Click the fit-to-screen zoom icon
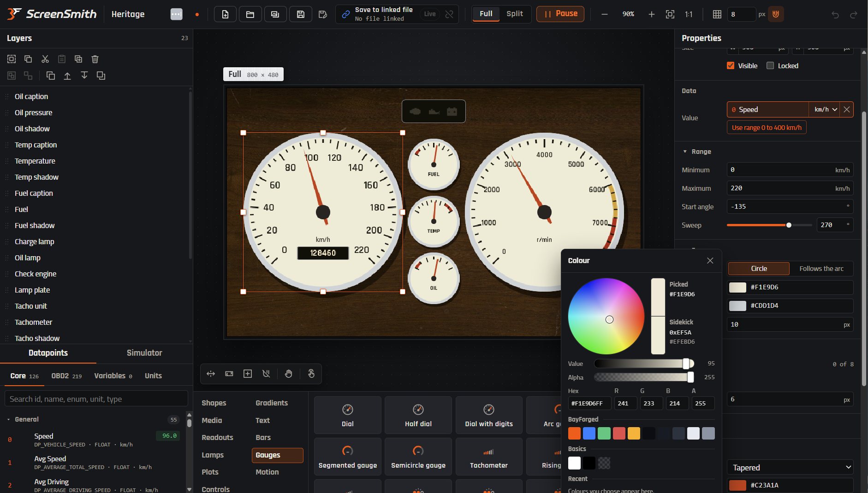The width and height of the screenshot is (868, 493). (x=670, y=14)
